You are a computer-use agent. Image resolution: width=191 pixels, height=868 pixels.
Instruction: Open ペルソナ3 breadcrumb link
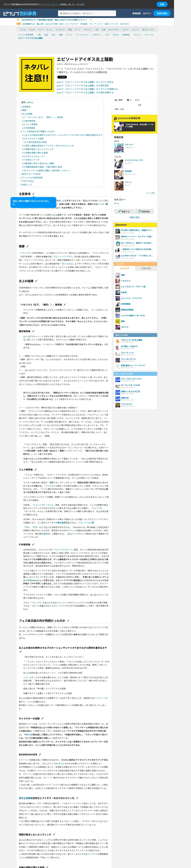point(149,35)
